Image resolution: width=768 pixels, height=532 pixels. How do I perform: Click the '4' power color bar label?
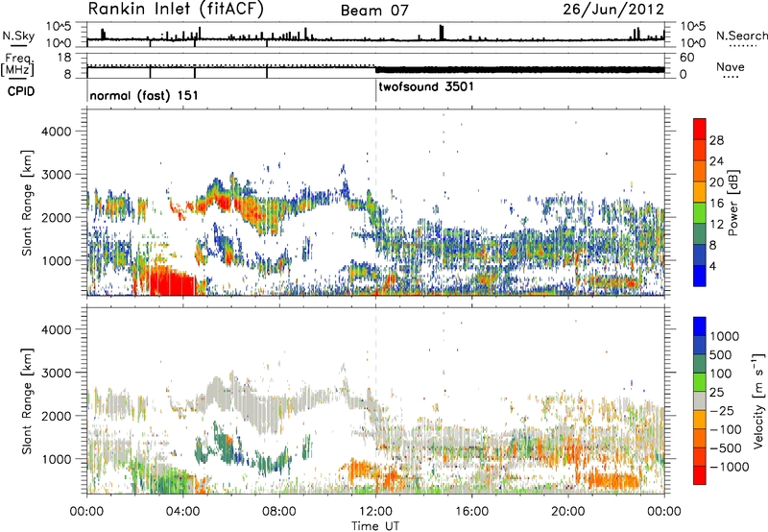(x=712, y=266)
